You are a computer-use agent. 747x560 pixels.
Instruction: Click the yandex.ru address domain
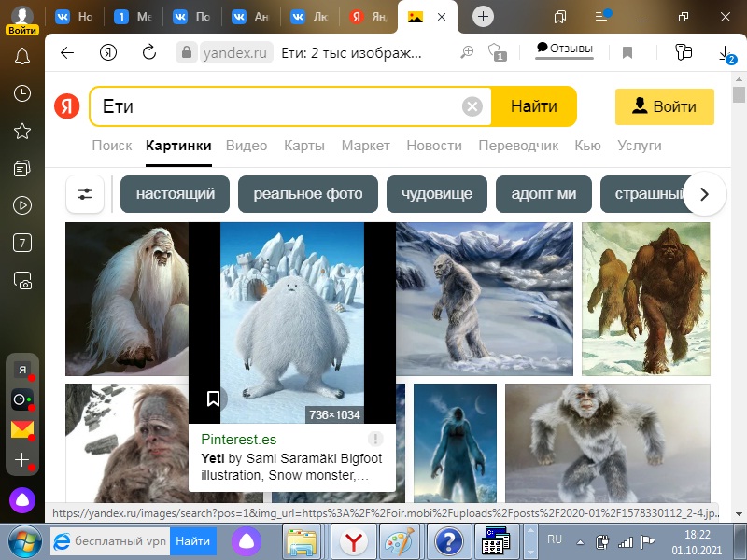coord(236,53)
